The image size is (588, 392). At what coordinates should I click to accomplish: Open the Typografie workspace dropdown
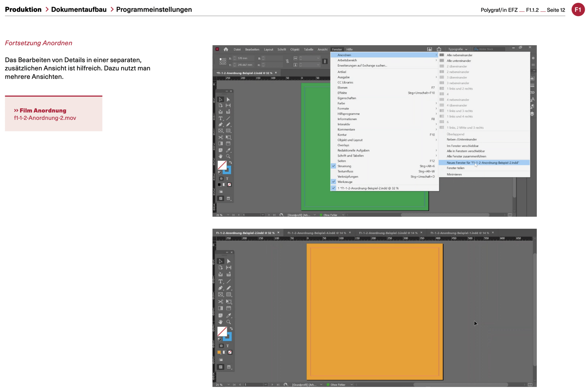(458, 49)
